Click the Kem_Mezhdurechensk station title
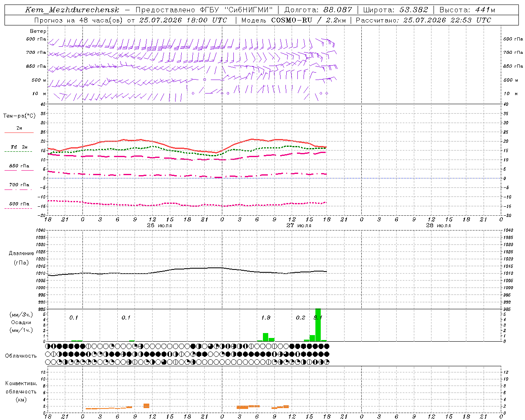Screen dimensions: 525x420 click(x=72, y=10)
